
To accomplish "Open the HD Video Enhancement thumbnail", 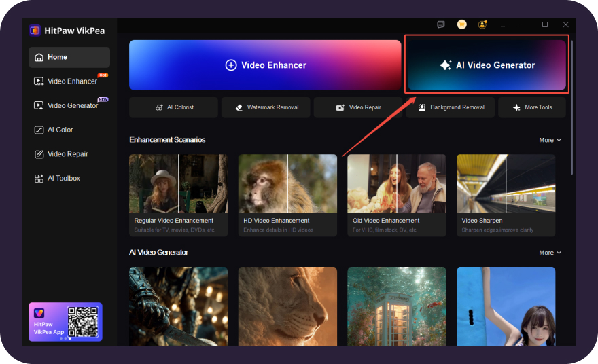I will point(287,184).
